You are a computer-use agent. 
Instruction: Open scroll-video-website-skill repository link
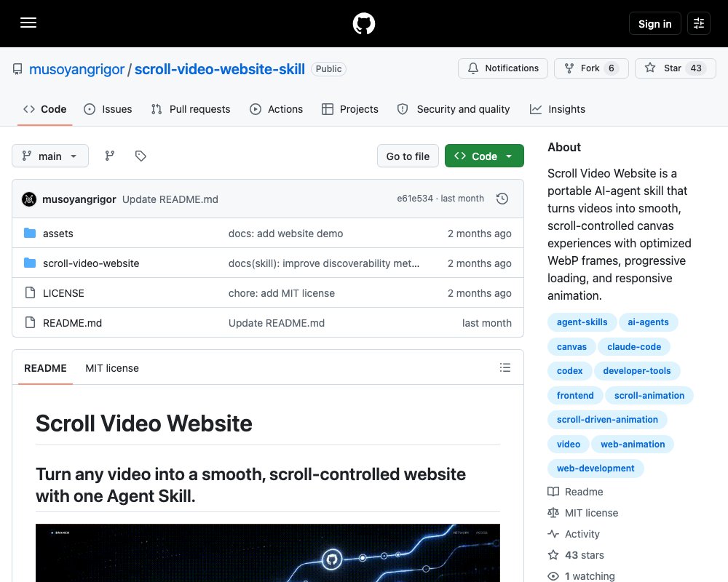220,69
